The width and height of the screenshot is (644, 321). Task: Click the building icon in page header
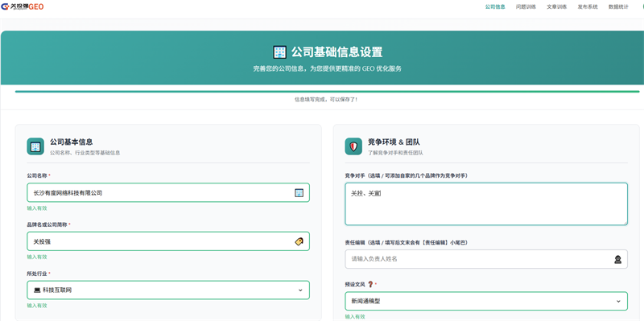279,52
